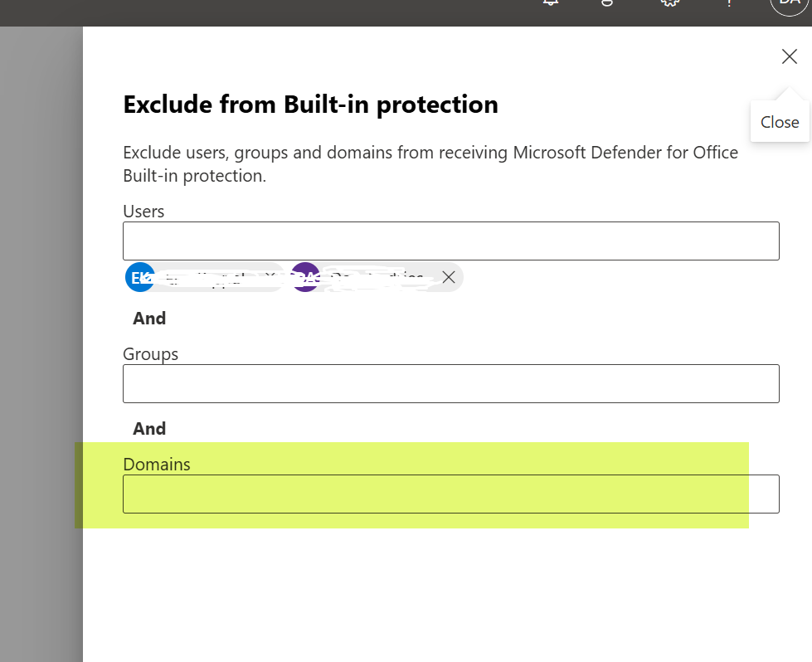Click the first And separator label
Image resolution: width=812 pixels, height=662 pixels.
pyautogui.click(x=149, y=318)
